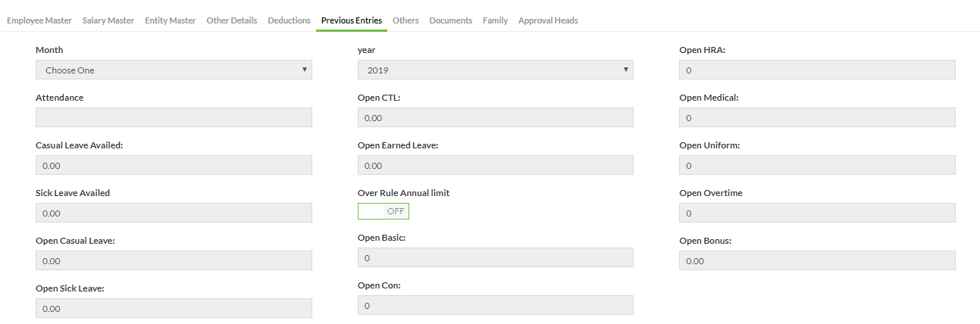
Task: Click the Attendance input field
Action: pyautogui.click(x=174, y=117)
